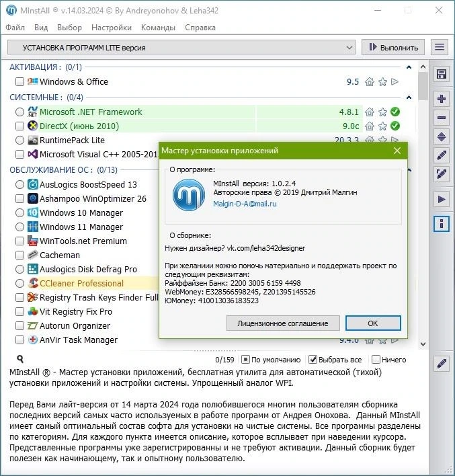Screen dimensions: 455x476
Task: Select the Autorun Organizer entry
Action: 75,325
